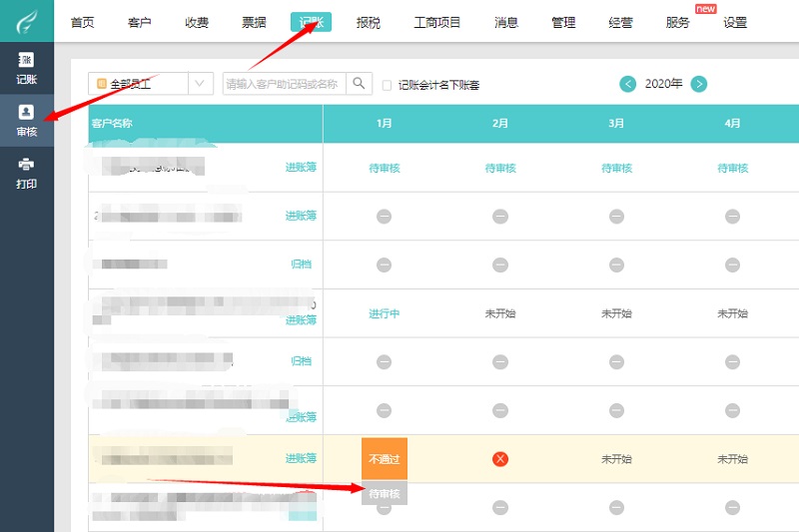Open 进账簿 in the 不通过 row
The height and width of the screenshot is (532, 799).
tap(301, 458)
